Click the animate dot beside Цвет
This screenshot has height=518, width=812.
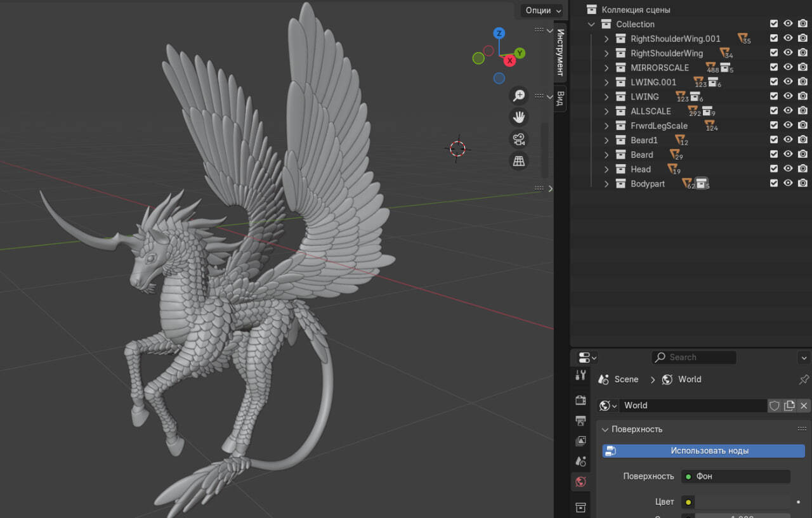798,502
